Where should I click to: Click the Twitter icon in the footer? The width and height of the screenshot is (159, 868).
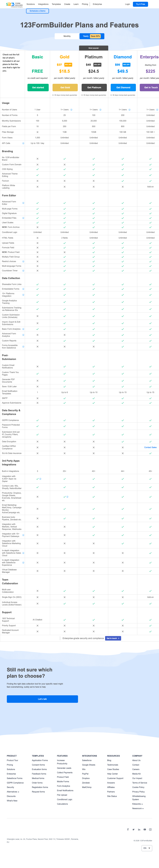[133, 830]
